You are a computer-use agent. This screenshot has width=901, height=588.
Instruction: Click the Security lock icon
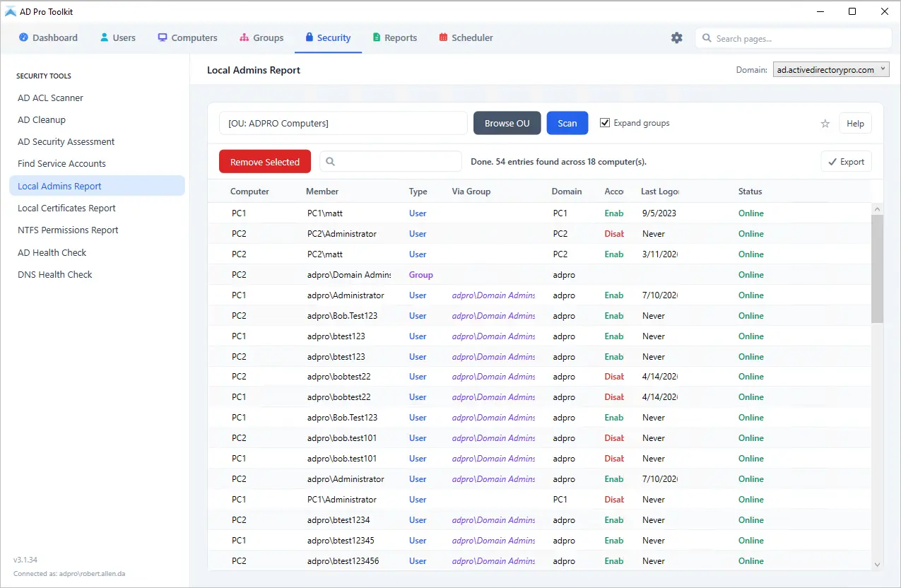309,37
